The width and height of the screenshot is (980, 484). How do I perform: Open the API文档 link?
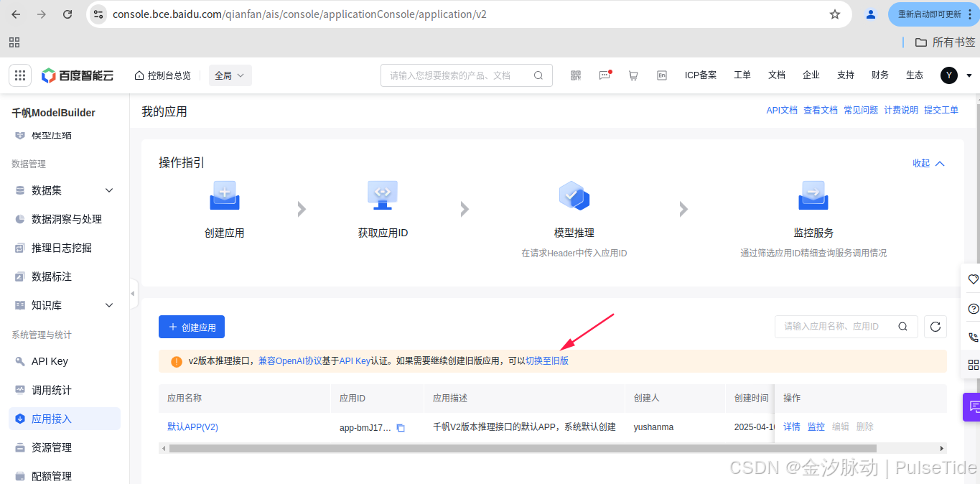click(782, 110)
